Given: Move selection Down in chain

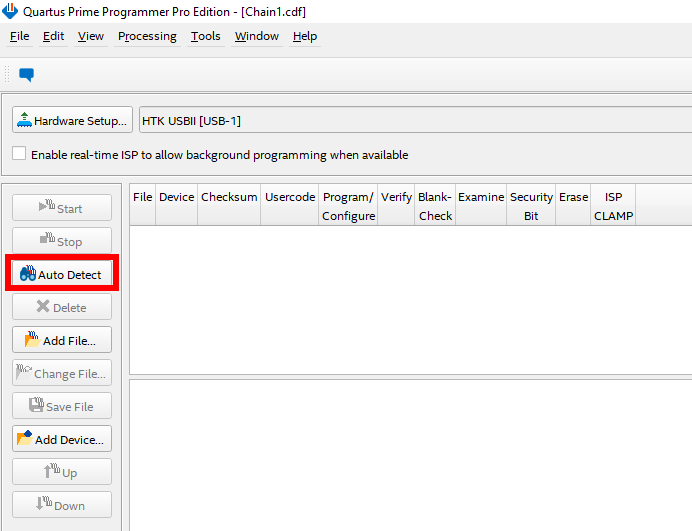Looking at the screenshot, I should (62, 505).
